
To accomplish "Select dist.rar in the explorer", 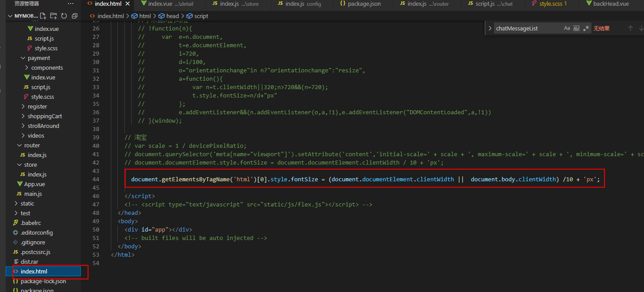I will [29, 262].
